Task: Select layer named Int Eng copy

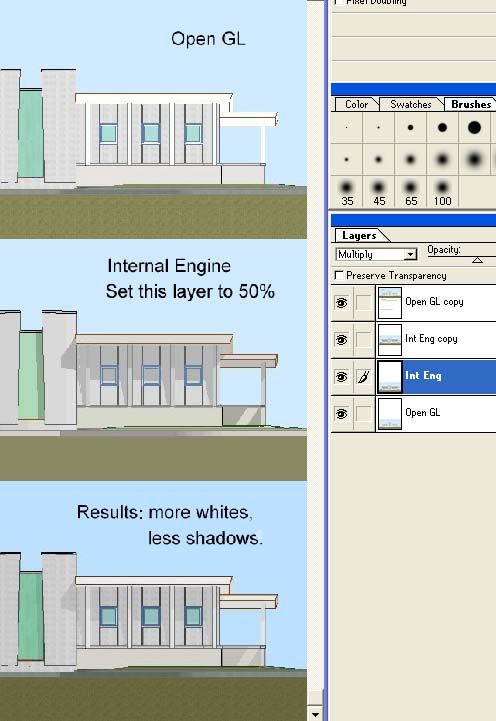Action: pyautogui.click(x=431, y=339)
